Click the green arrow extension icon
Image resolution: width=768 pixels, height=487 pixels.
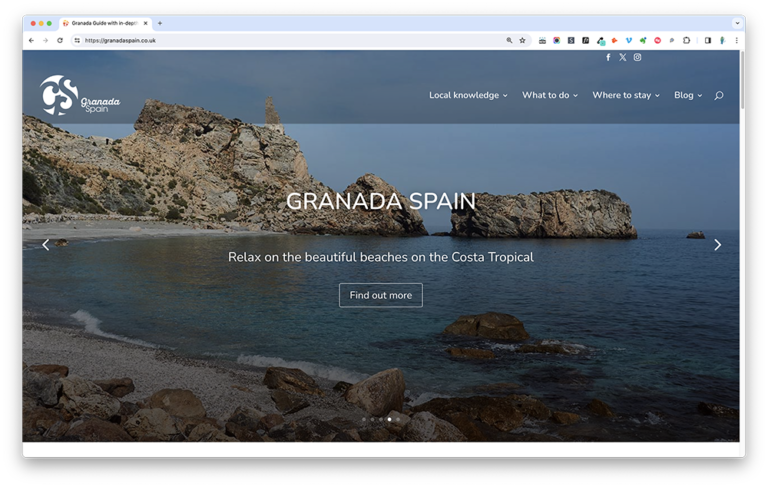(x=643, y=41)
